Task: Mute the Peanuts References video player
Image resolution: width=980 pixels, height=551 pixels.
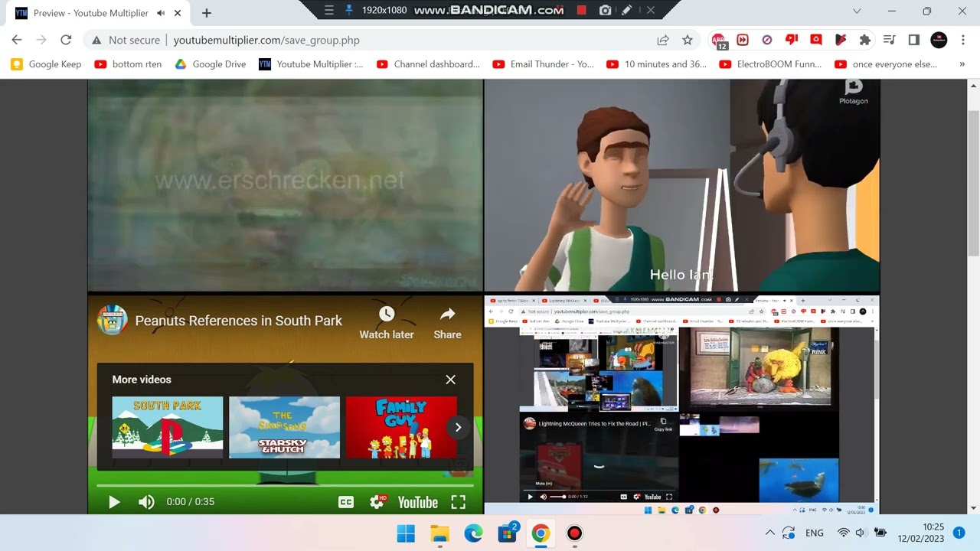Action: tap(146, 502)
